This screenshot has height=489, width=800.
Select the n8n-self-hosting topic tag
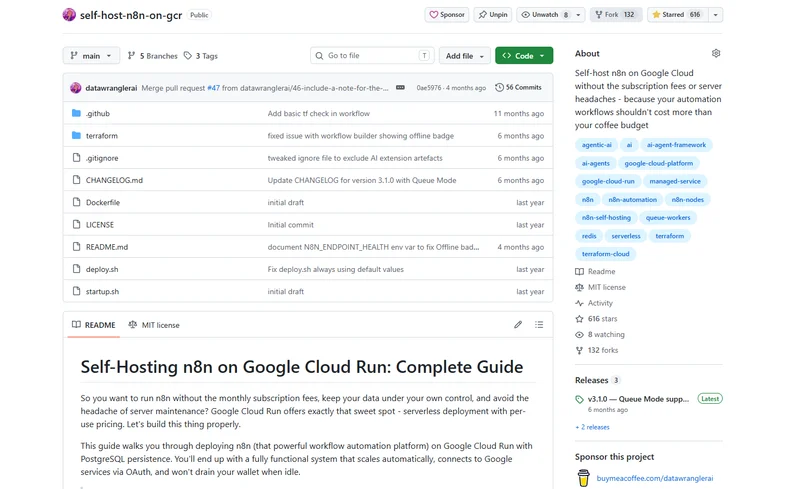(606, 217)
